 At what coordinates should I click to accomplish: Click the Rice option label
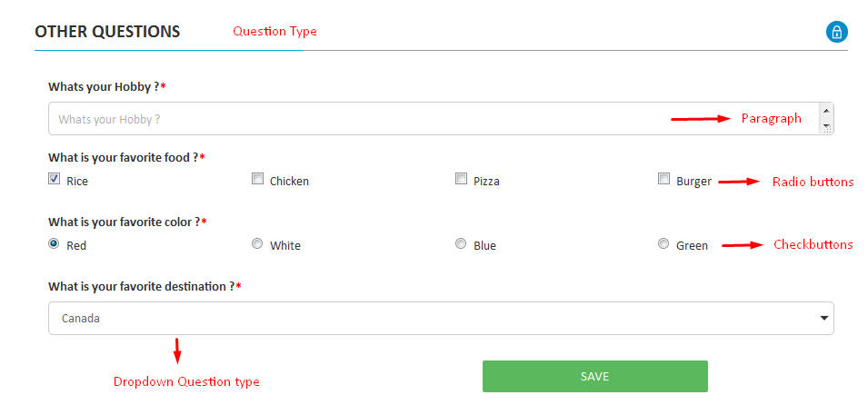tap(77, 182)
